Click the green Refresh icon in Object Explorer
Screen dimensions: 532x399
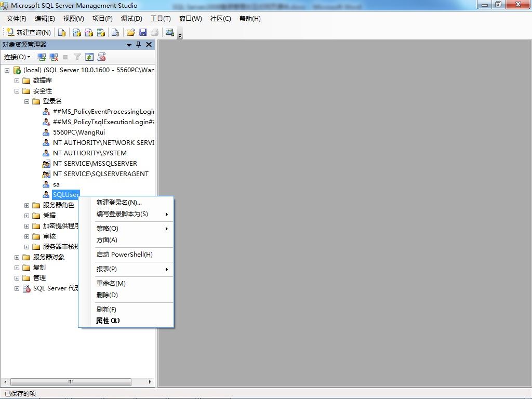tap(89, 57)
